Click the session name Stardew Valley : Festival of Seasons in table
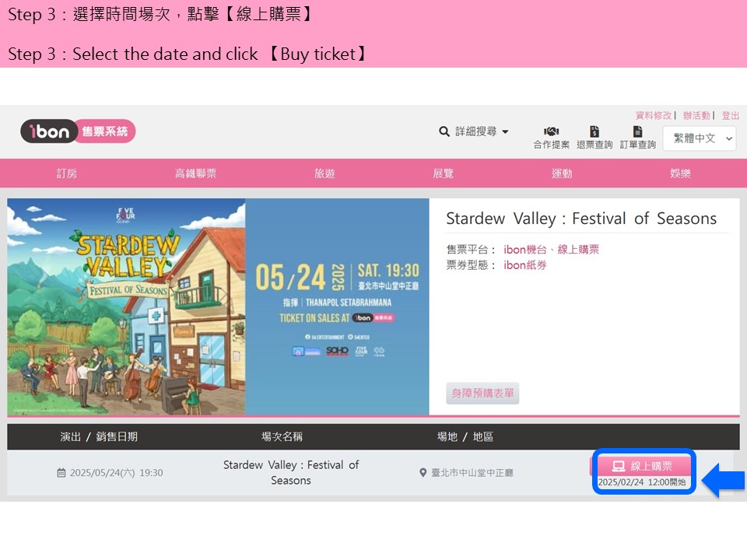Screen dimensions: 747x560 (x=291, y=472)
